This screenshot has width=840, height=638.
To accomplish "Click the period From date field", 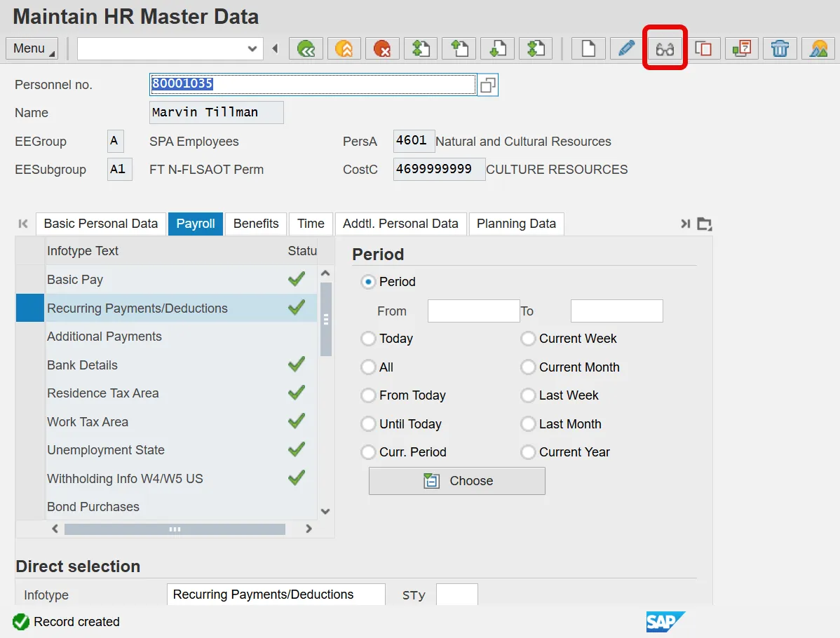I will click(x=473, y=311).
